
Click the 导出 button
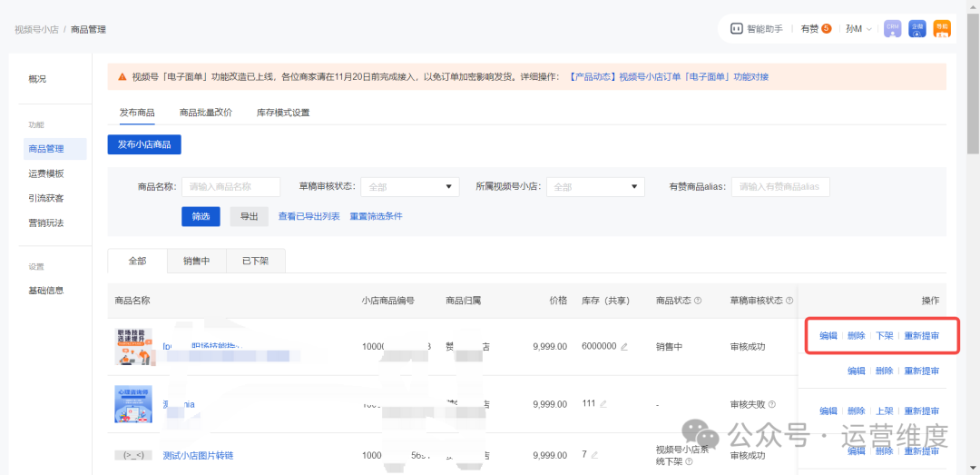pyautogui.click(x=249, y=216)
